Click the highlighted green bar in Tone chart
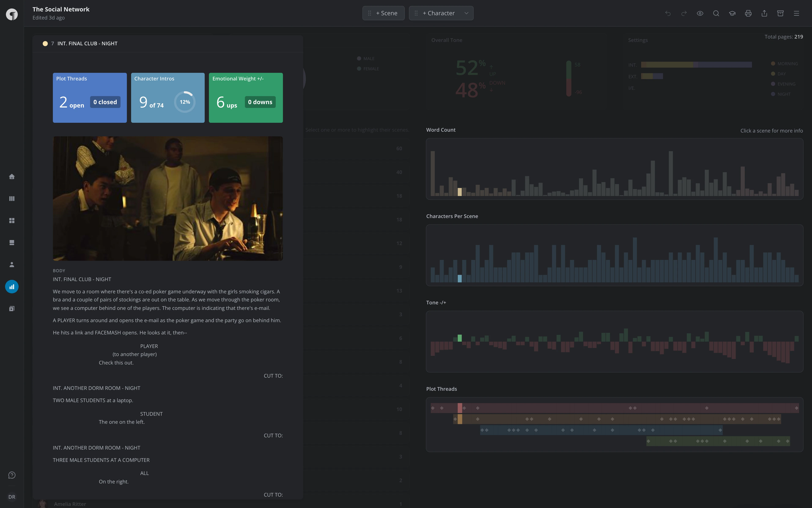812x508 pixels. pos(460,338)
